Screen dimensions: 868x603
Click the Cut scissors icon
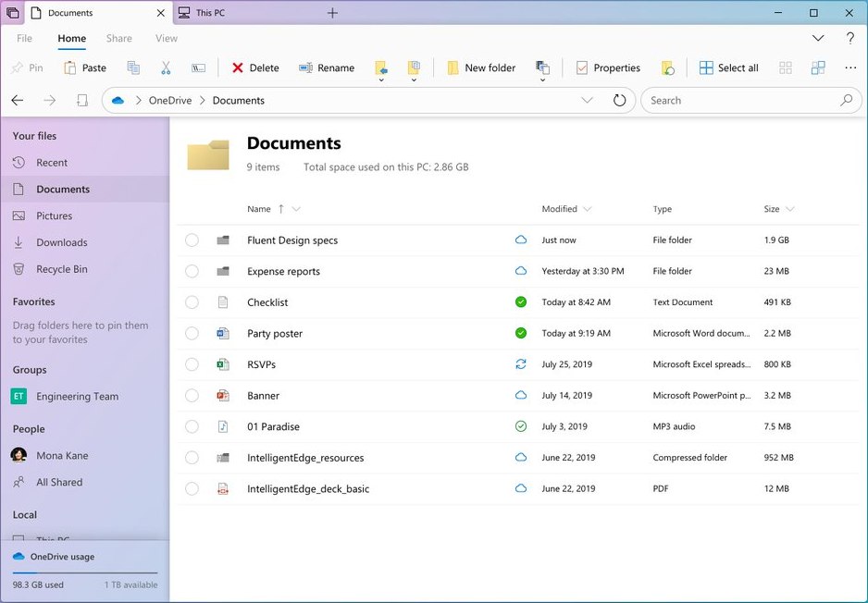(x=166, y=68)
